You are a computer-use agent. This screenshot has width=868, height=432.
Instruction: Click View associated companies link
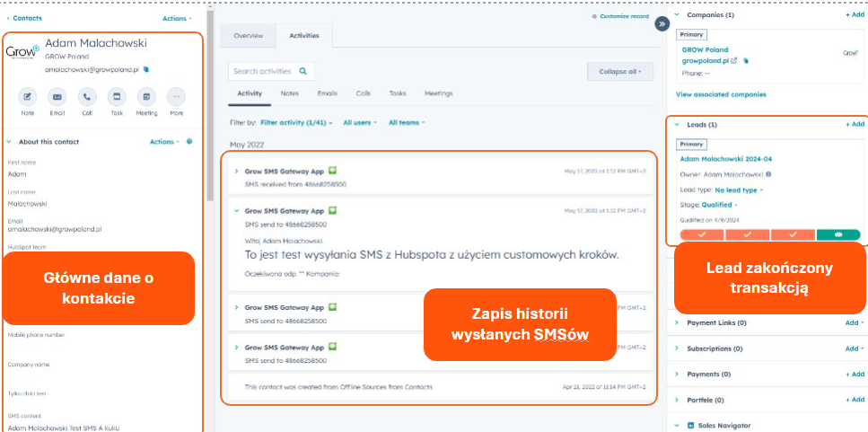(721, 94)
